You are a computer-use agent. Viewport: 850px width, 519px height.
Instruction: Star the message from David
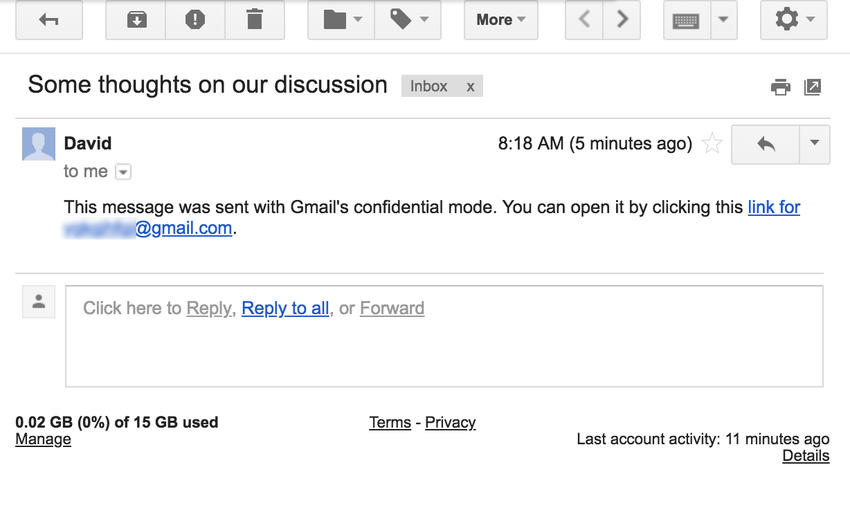[712, 144]
